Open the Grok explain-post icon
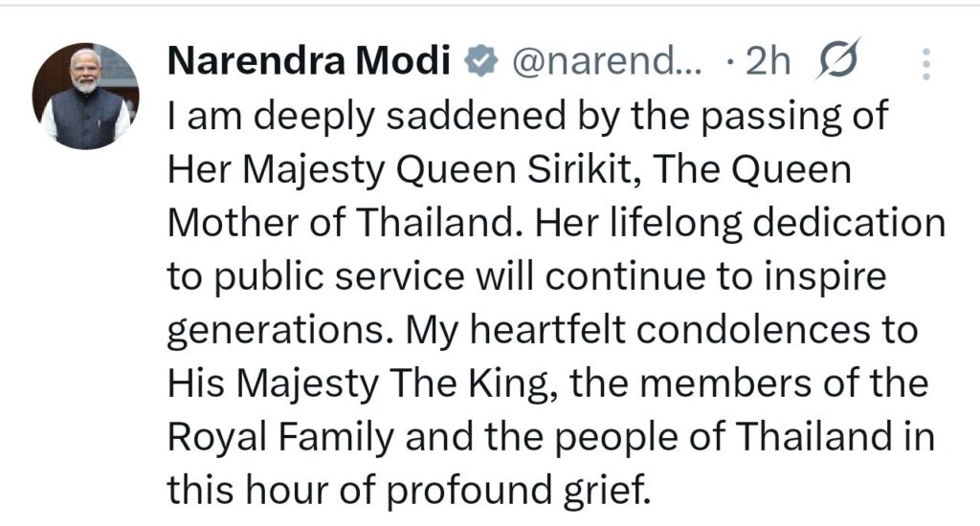 838,62
